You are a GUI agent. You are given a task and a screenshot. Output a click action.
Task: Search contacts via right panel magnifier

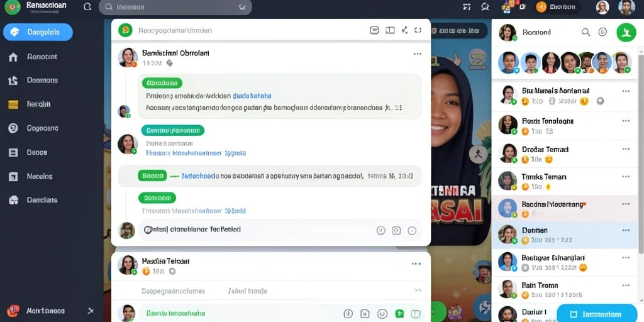click(x=586, y=32)
